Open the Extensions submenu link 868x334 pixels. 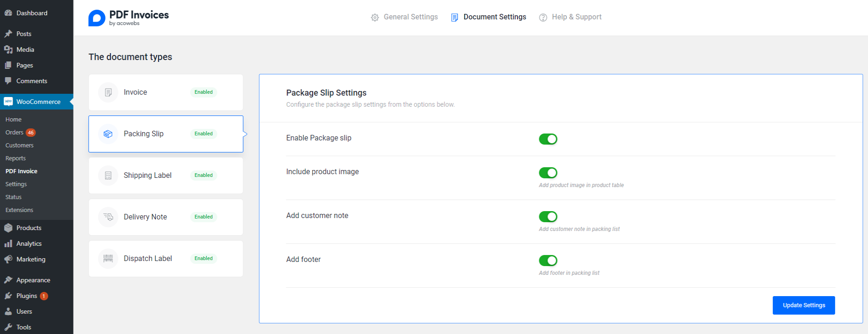[x=19, y=210]
